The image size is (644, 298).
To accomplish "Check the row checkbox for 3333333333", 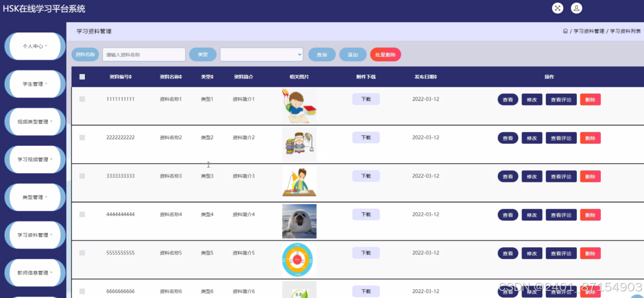I will tap(82, 176).
